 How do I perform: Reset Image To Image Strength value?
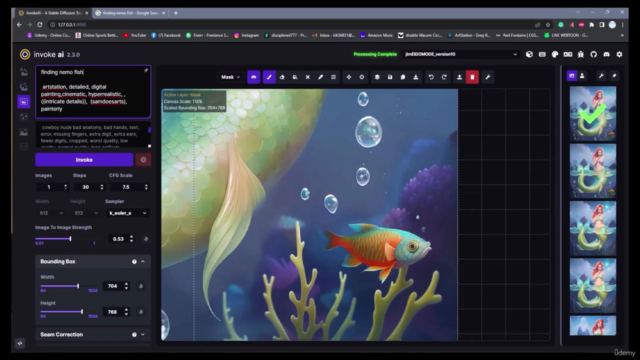click(146, 239)
